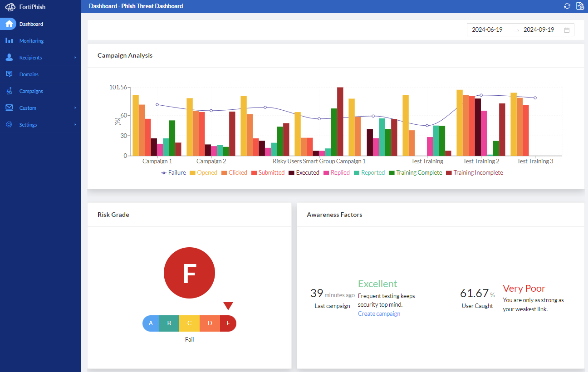The height and width of the screenshot is (372, 588).
Task: Toggle the Failure series in chart legend
Action: point(173,173)
